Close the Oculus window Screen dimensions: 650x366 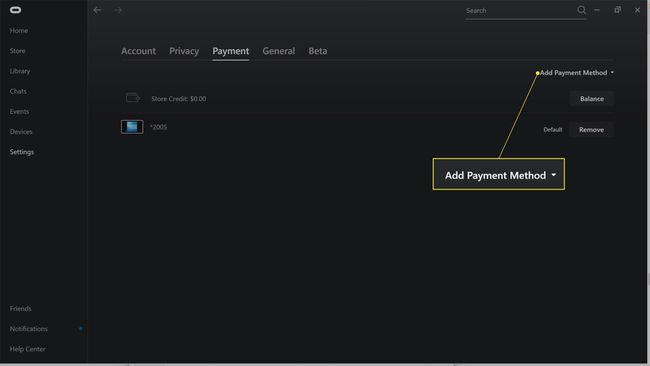[x=638, y=10]
